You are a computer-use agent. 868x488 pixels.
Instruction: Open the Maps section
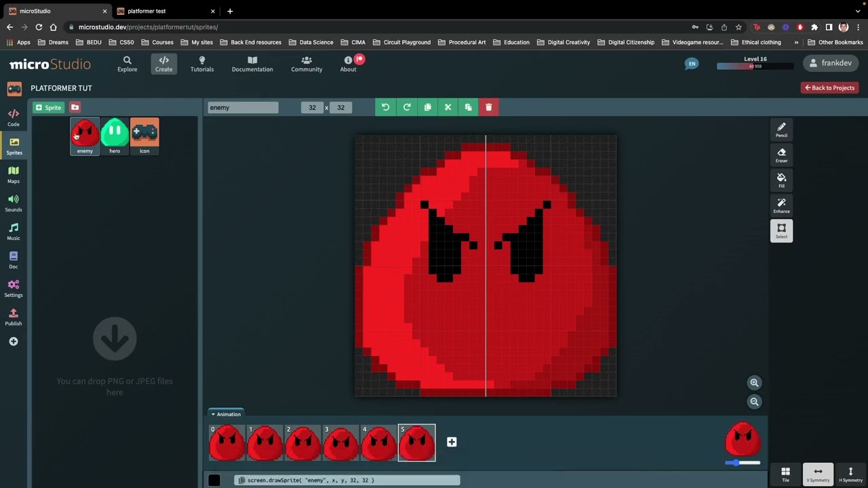coord(14,175)
